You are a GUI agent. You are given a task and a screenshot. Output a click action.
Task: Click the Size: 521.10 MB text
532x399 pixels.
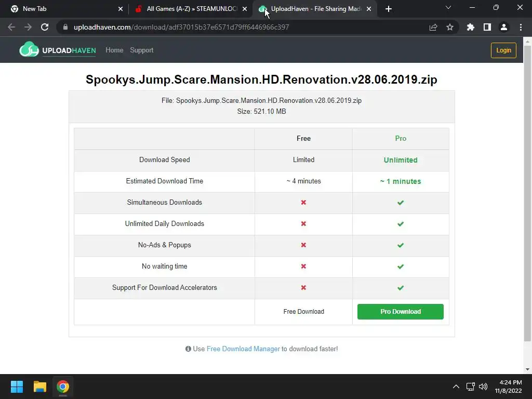262,111
